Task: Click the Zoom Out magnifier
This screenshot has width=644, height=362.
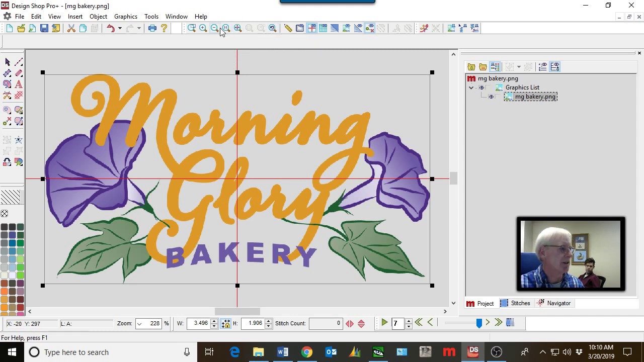Action: (x=215, y=28)
